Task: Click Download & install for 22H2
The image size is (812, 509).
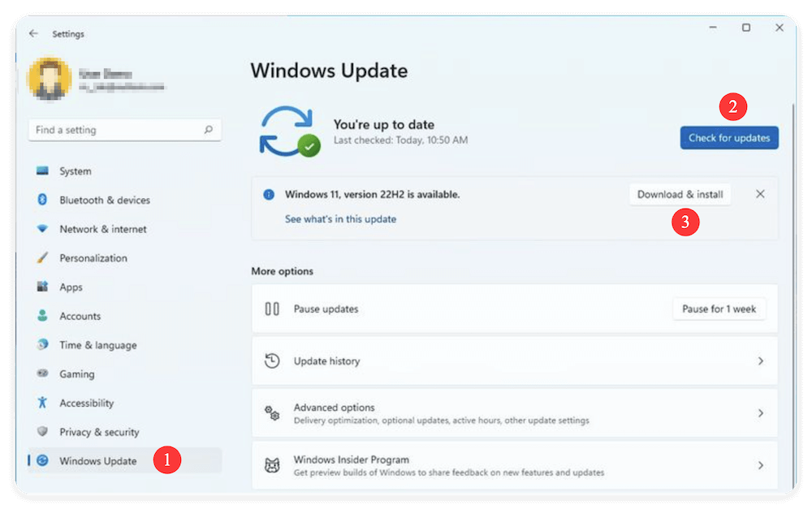Action: tap(680, 195)
